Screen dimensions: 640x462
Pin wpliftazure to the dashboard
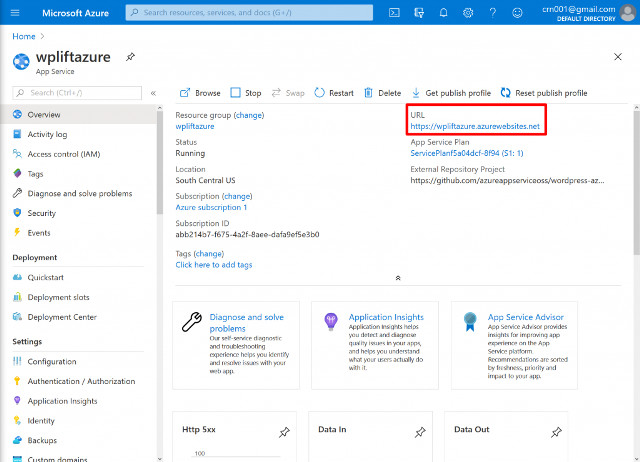coord(130,57)
